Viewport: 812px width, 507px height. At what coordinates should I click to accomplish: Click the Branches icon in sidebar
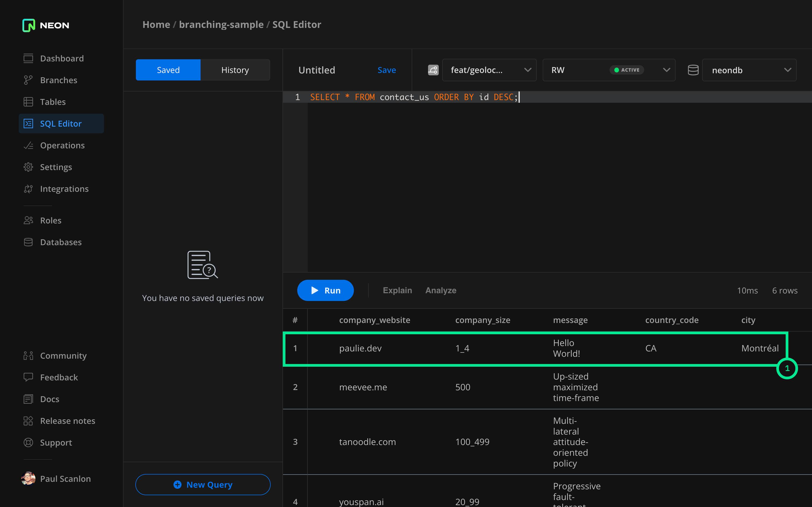[28, 80]
